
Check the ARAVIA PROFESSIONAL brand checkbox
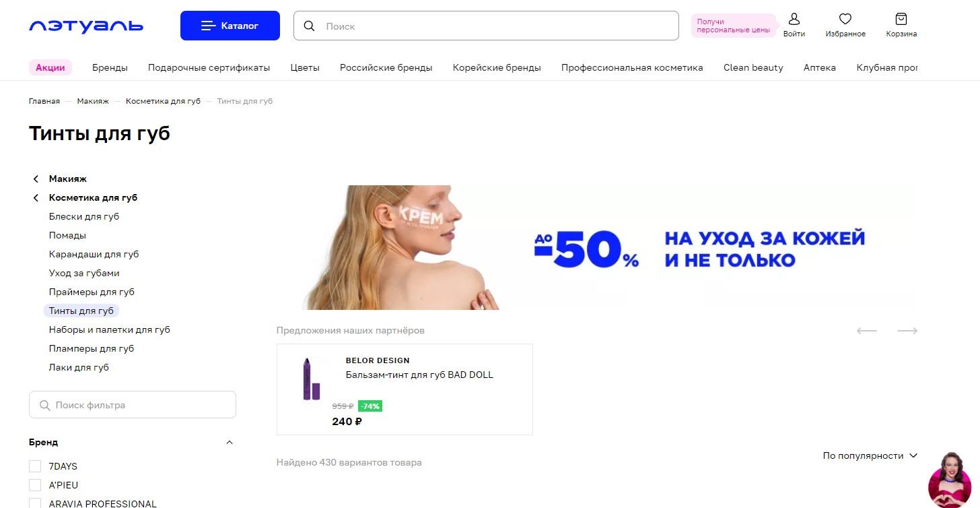[x=35, y=503]
